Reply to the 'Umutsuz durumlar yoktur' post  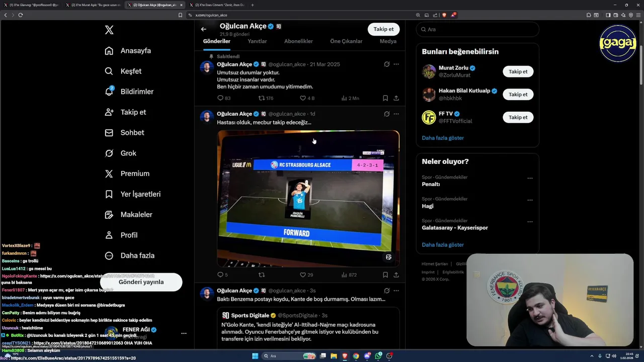click(220, 98)
